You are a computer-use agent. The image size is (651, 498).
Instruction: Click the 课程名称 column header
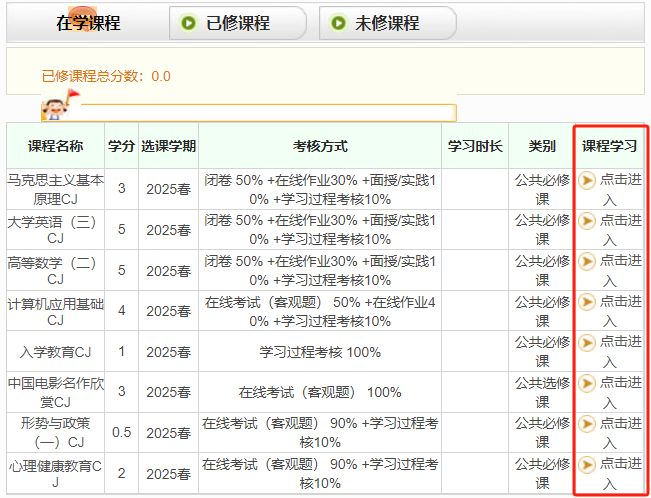(55, 146)
